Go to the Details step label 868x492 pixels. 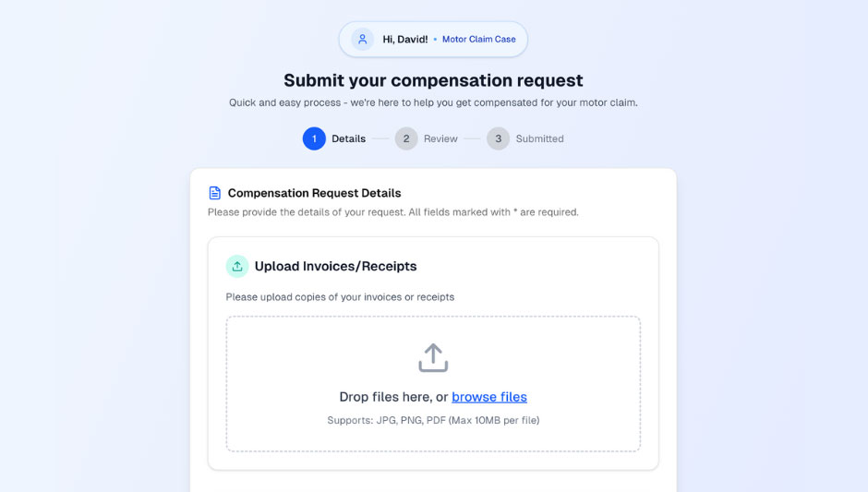(x=349, y=138)
